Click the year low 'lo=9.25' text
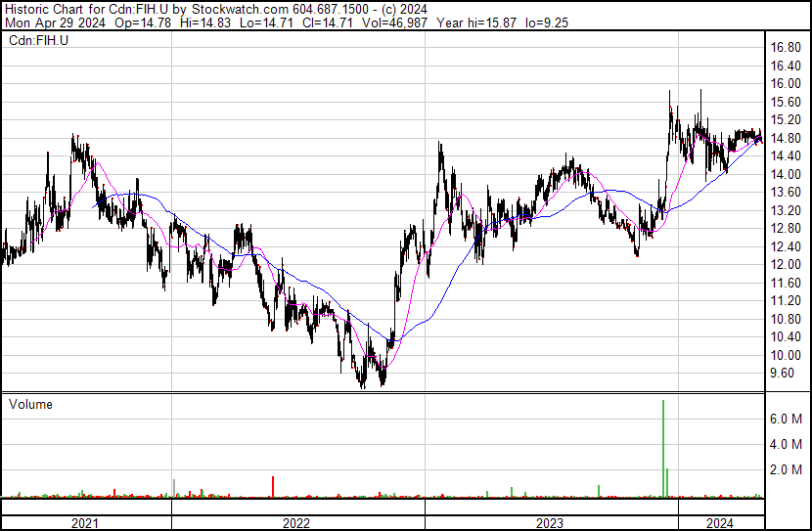812x531 pixels. click(546, 22)
